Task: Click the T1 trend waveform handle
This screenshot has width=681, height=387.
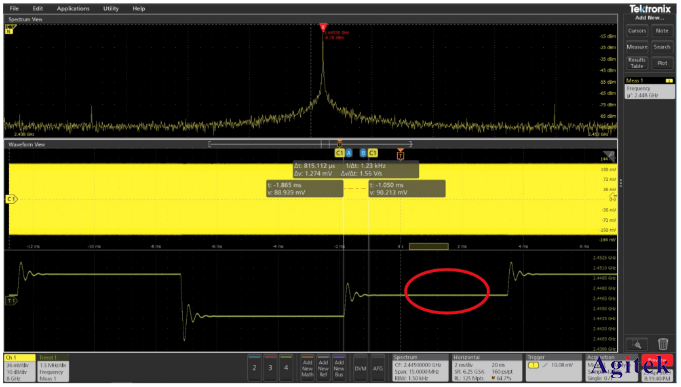Action: [x=11, y=301]
